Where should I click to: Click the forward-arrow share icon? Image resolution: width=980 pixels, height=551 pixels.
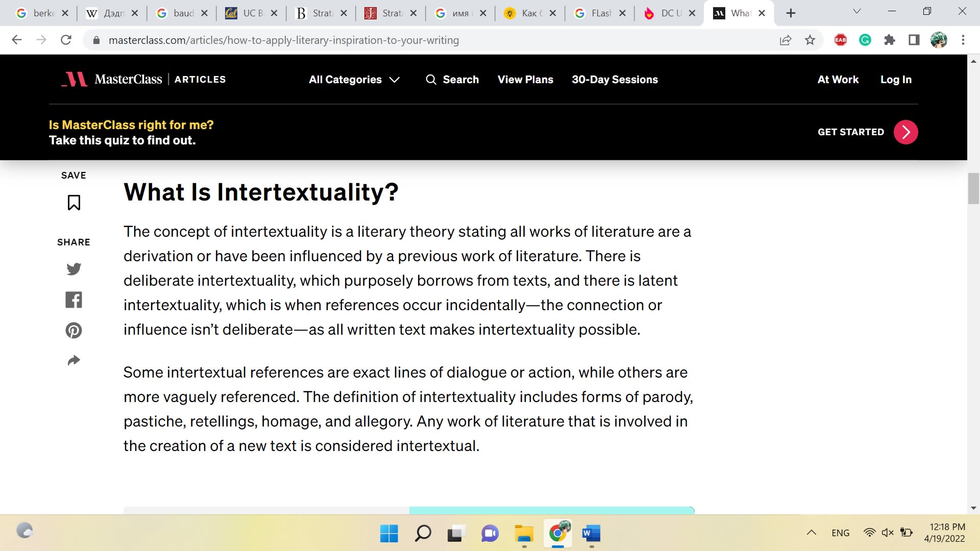click(x=73, y=361)
